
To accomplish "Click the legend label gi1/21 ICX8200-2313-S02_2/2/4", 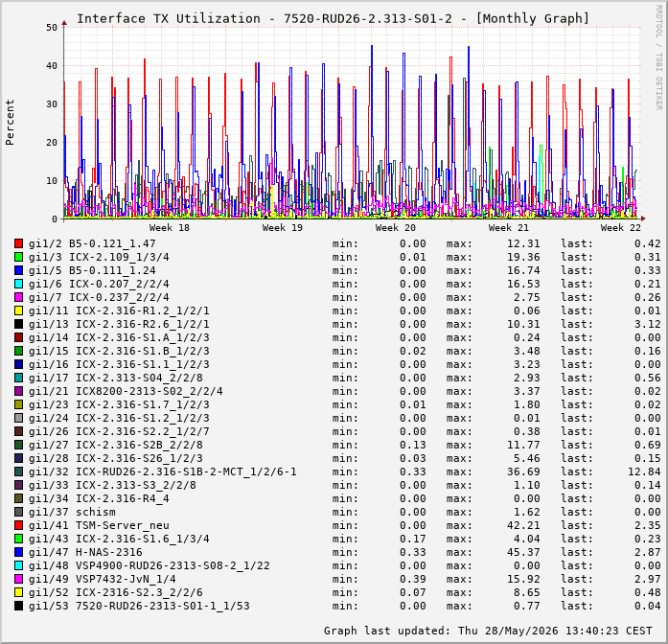I will [x=126, y=391].
